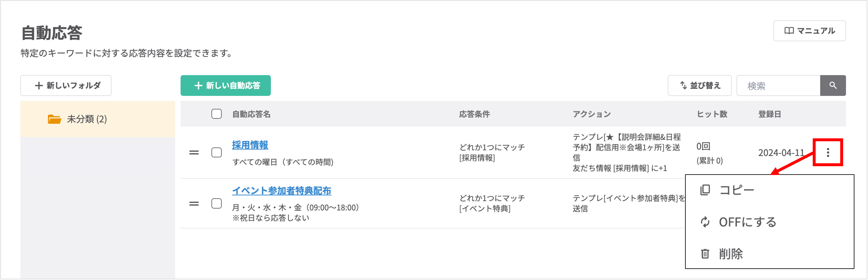
Task: Click the drag handle on the 採用情報 row
Action: [x=194, y=152]
